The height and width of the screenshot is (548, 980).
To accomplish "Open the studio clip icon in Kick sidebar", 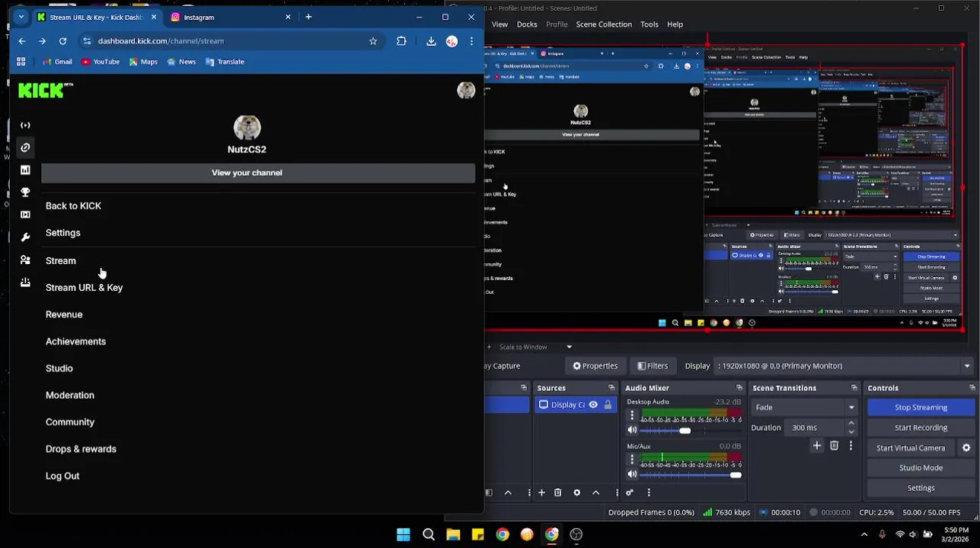I will 25,215.
